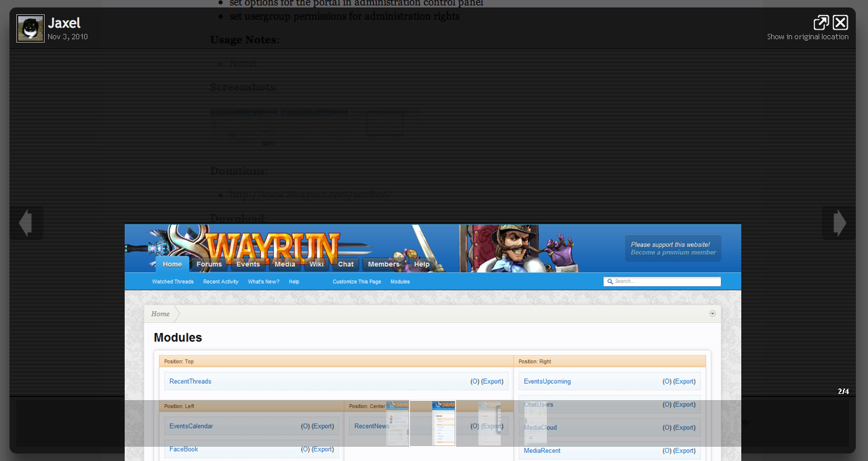Open Customize This Page
The height and width of the screenshot is (461, 868).
(356, 281)
